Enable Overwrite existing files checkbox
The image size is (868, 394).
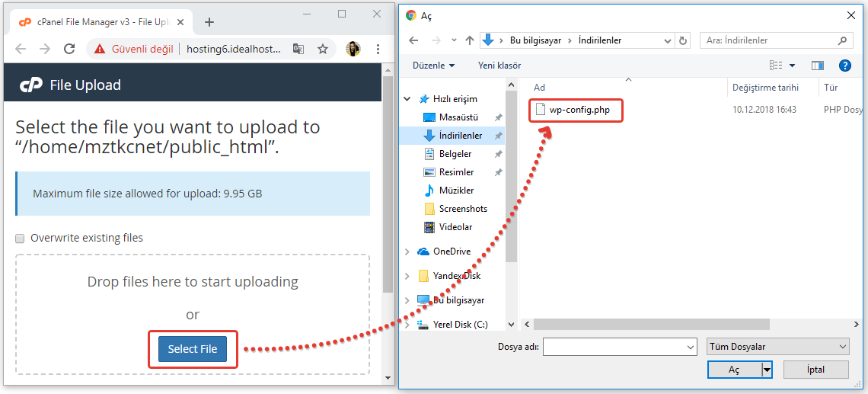click(21, 239)
